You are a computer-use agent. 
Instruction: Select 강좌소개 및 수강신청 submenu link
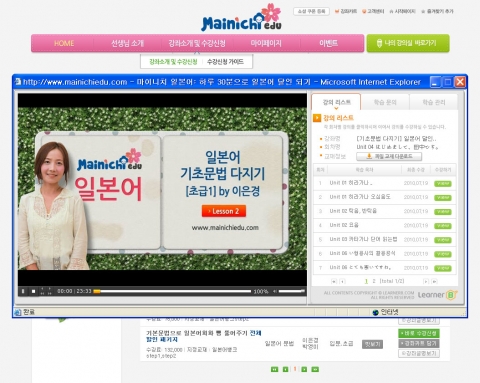(x=173, y=62)
